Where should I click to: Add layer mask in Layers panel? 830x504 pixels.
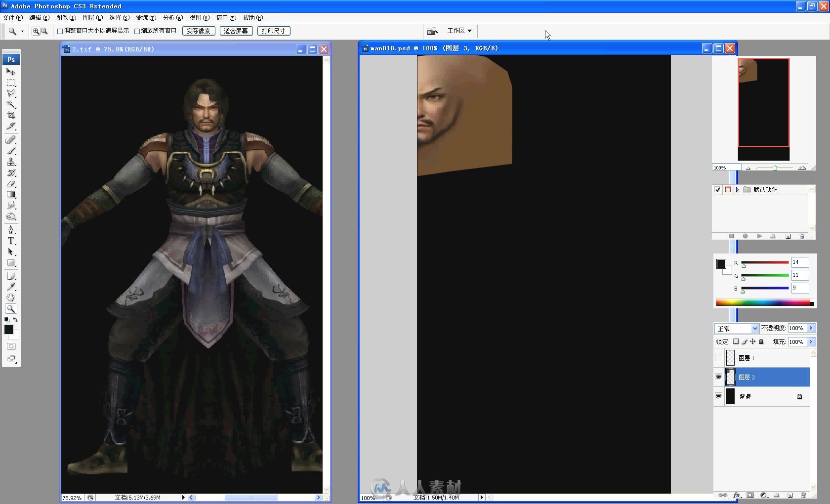click(x=750, y=495)
